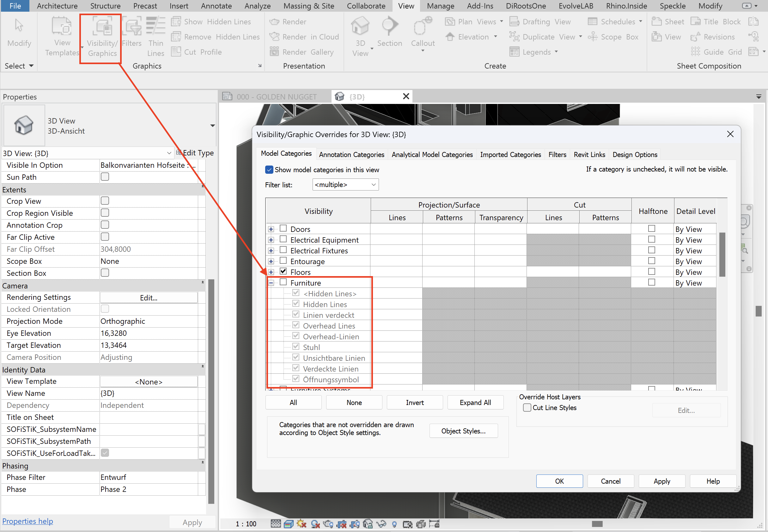768x532 pixels.
Task: Switch to Annotation Categories tab
Action: [x=351, y=155]
